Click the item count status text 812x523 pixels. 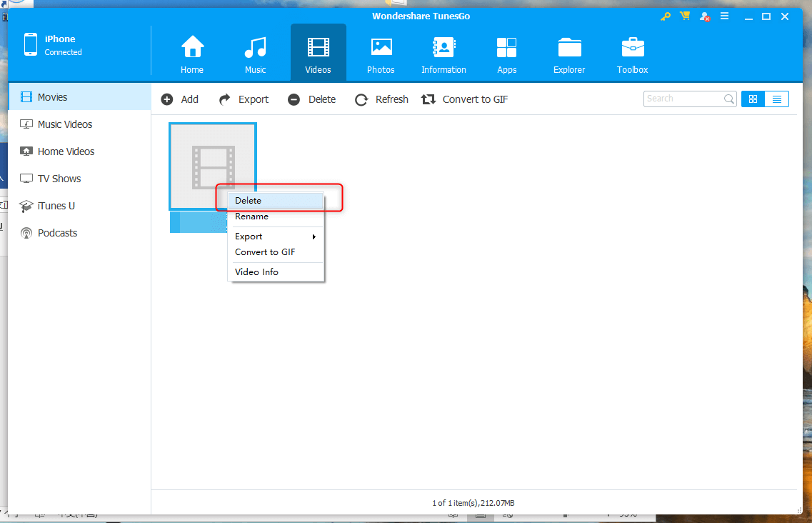coord(473,503)
